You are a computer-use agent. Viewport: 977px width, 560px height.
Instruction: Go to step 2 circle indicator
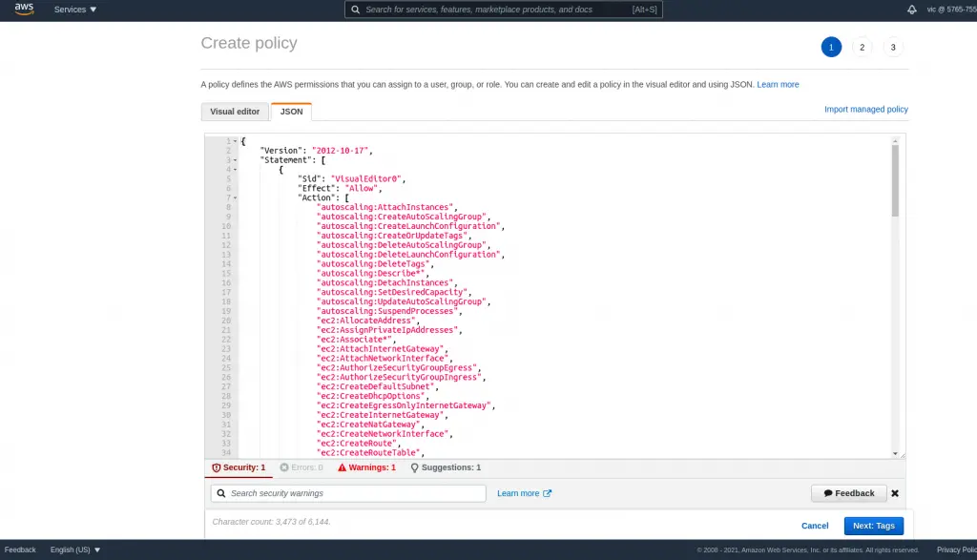(862, 48)
